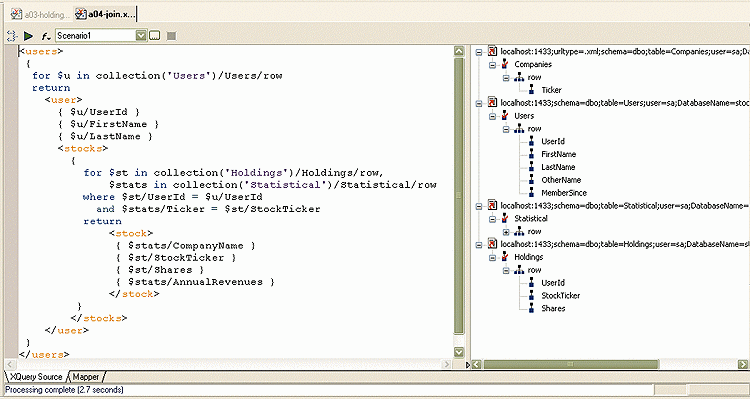Select the StockTicker tree item
This screenshot has height=399, width=750.
pyautogui.click(x=560, y=296)
